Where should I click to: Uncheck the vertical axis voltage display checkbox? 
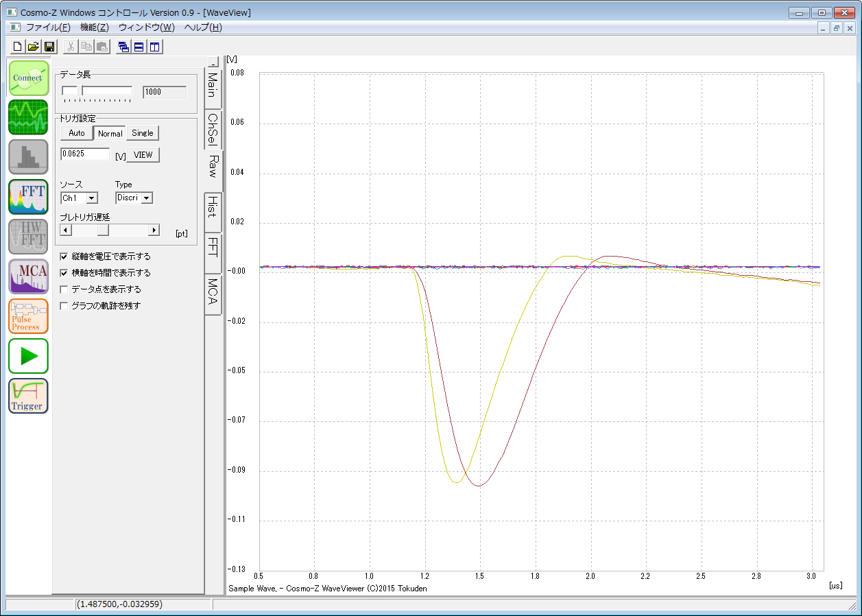pyautogui.click(x=64, y=257)
